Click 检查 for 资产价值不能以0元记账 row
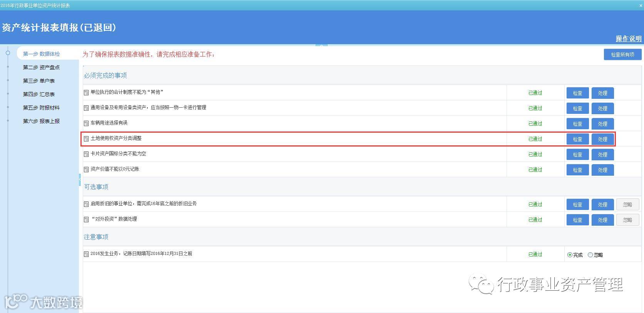Screen dimensions: 644x313 coord(577,170)
